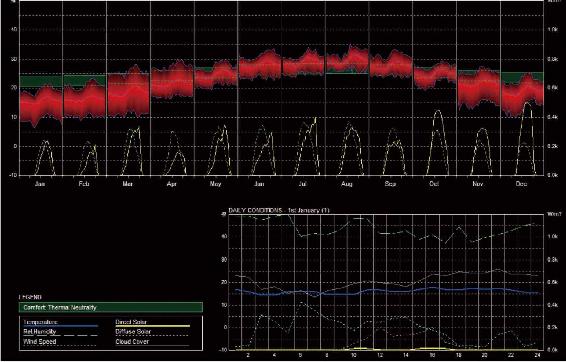Viewport: 566px width, 362px height.
Task: Click the Daily Conditions chart title
Action: coord(279,210)
